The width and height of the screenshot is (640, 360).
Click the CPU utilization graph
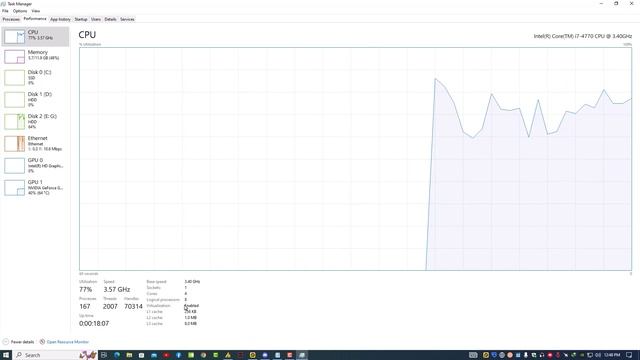[356, 159]
